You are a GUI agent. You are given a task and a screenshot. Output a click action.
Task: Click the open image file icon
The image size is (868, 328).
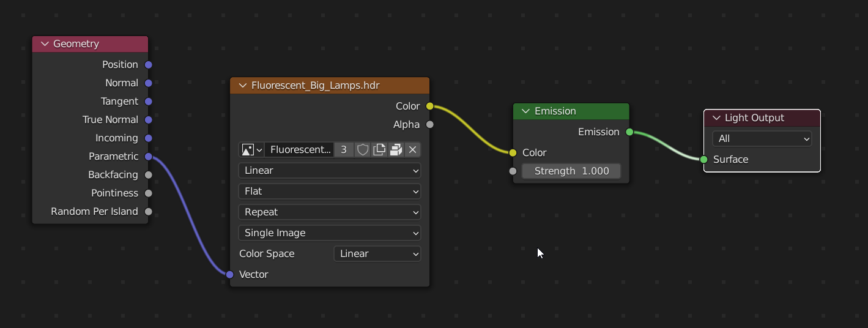396,150
